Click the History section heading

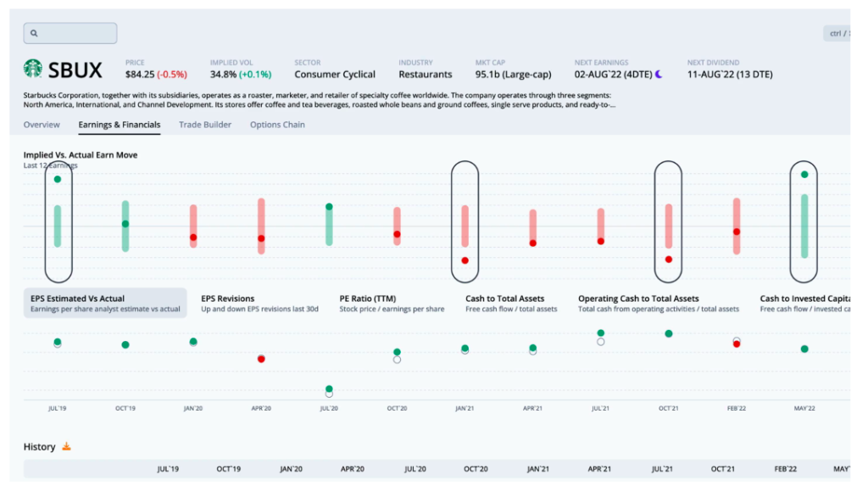coord(39,446)
